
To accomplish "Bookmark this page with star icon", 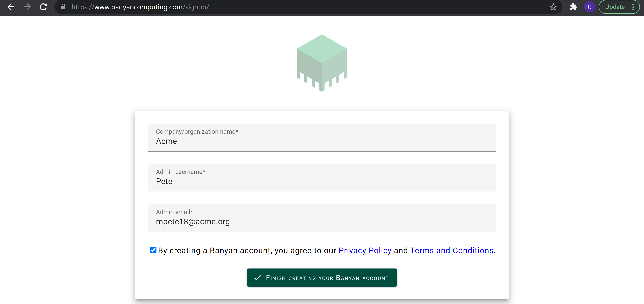I will point(553,7).
